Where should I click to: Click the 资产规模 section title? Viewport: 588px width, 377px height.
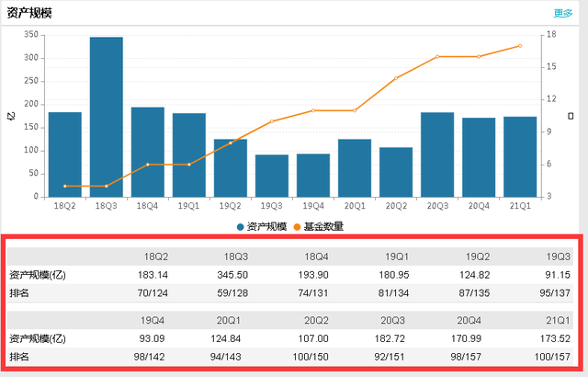(x=29, y=13)
